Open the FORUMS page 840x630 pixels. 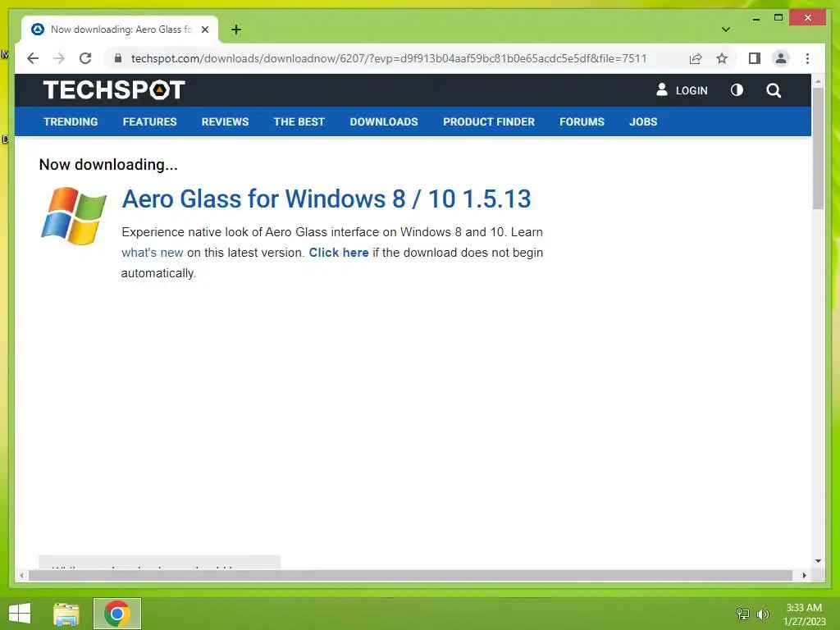[x=582, y=121]
